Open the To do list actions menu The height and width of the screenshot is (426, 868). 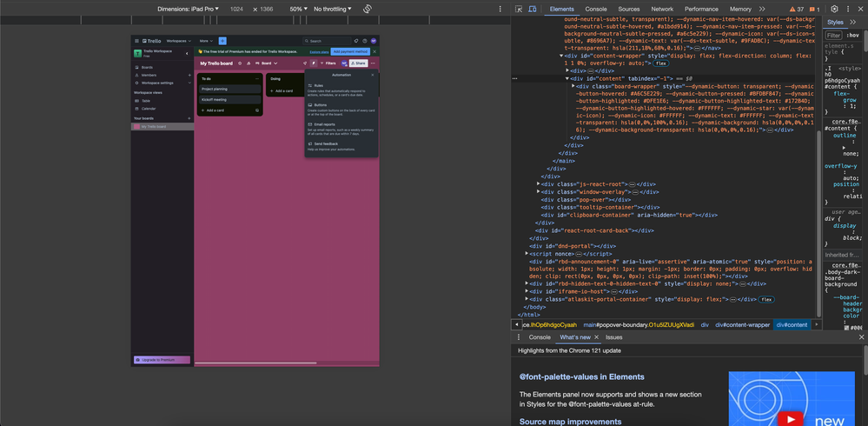point(257,79)
